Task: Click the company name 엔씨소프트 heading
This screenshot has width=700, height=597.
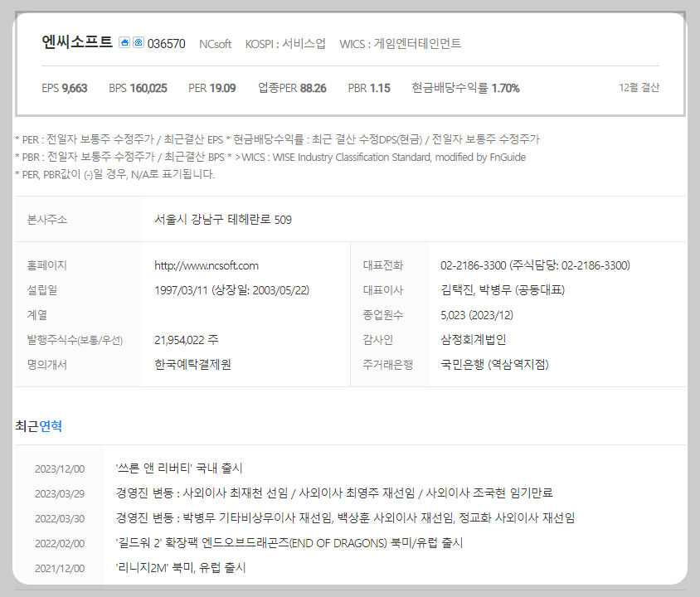Action: tap(77, 42)
